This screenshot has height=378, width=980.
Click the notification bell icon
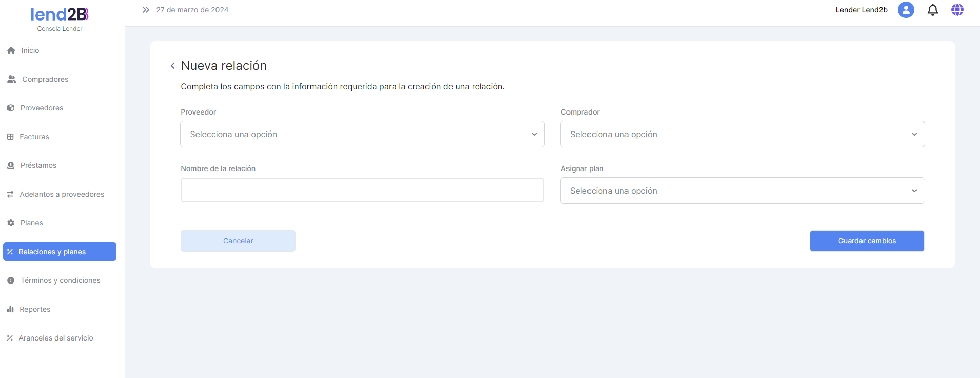932,10
